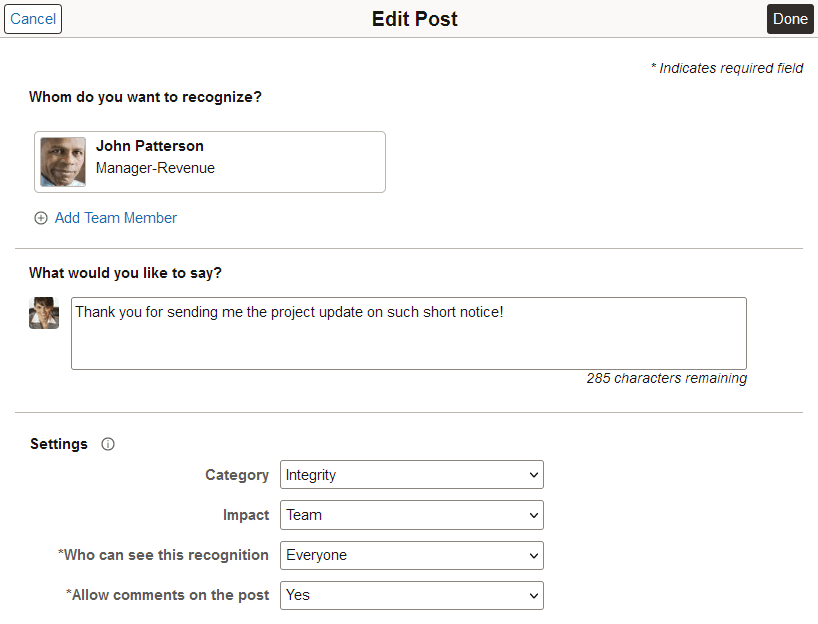Click the Cancel button

(33, 18)
